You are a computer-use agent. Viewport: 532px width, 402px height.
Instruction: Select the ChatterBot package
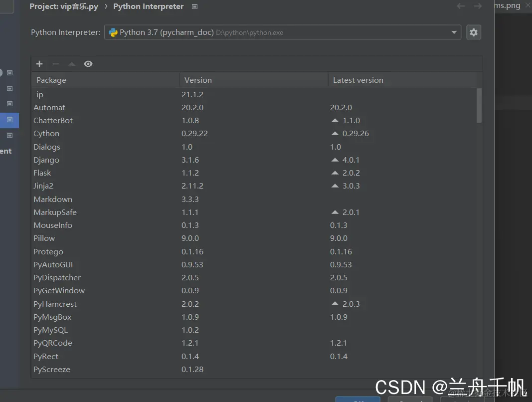(x=254, y=121)
